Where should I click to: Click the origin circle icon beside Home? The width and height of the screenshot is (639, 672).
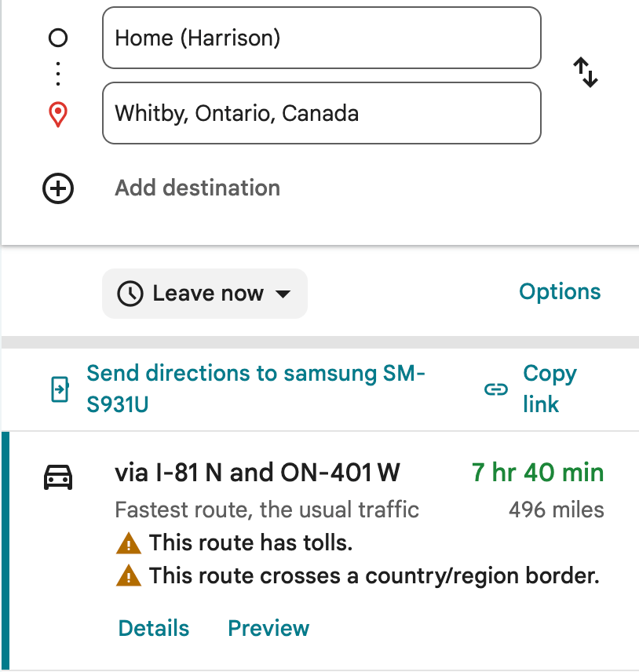tap(58, 38)
